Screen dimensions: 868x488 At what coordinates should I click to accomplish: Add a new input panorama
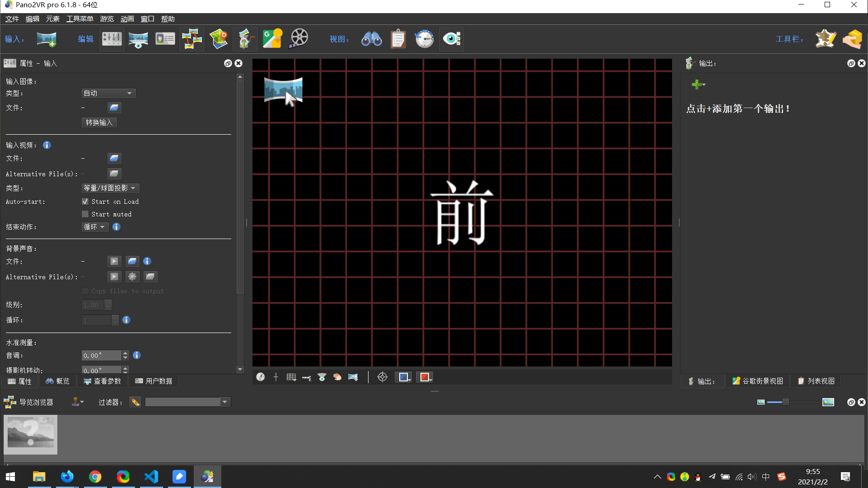point(47,39)
